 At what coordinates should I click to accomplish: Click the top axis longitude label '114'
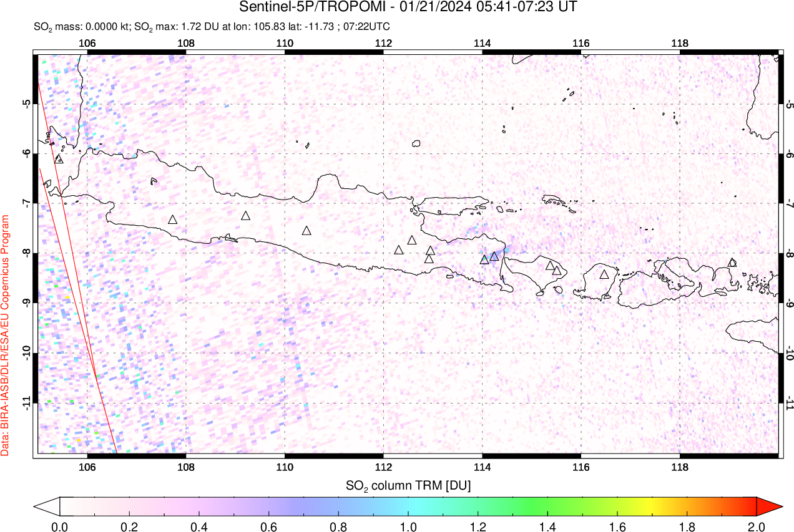482,44
